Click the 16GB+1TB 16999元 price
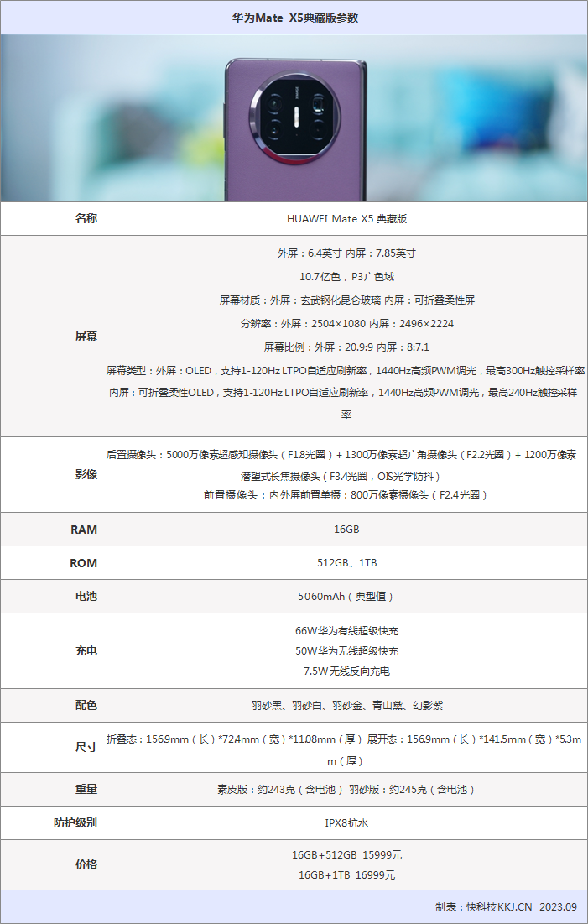Screen dimensions: 588x924 [x=346, y=875]
